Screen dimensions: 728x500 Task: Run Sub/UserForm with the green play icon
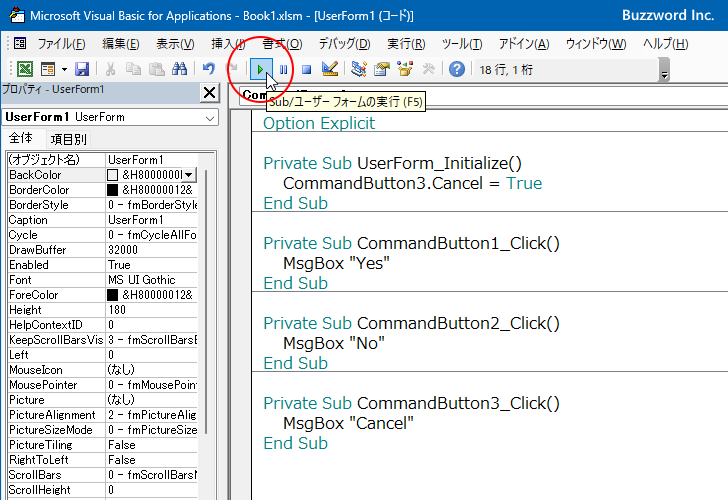pos(260,70)
